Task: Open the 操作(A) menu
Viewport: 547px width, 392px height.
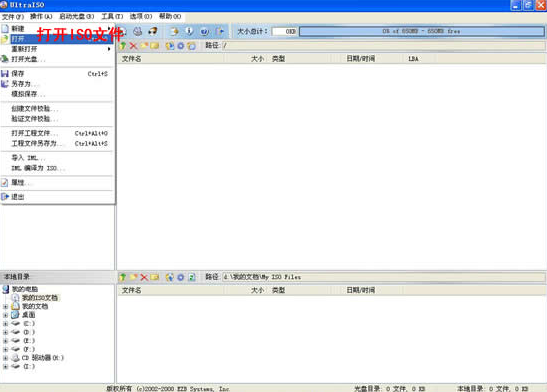Action: (41, 16)
